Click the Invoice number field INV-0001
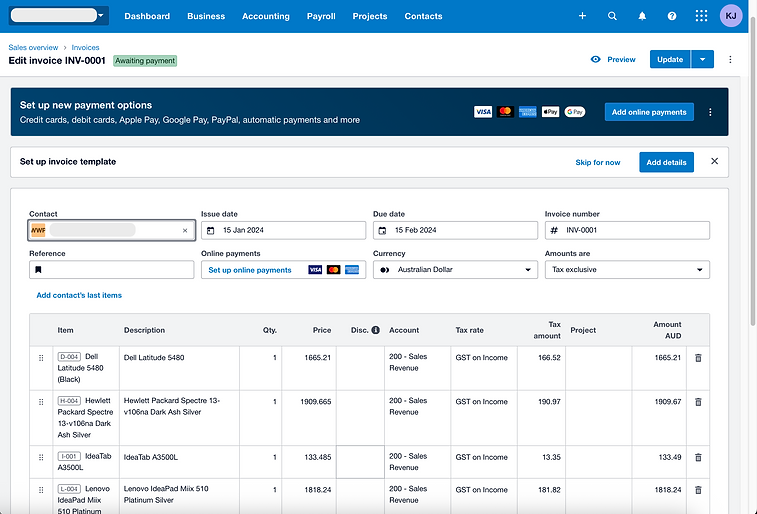This screenshot has height=514, width=757. (627, 230)
